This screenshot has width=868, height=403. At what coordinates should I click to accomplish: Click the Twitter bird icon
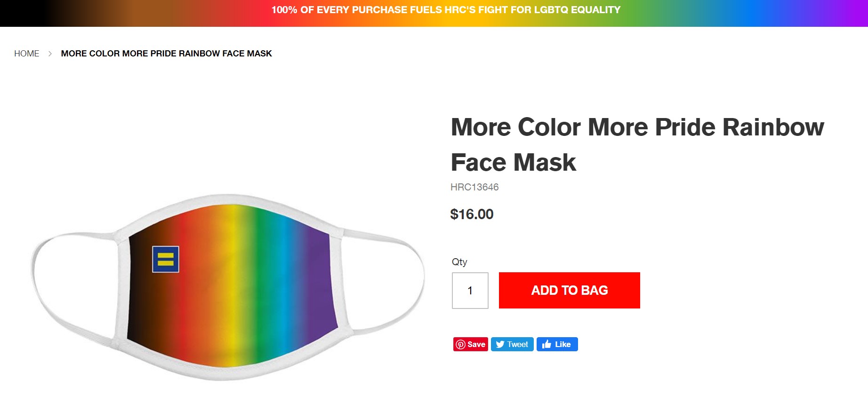click(x=500, y=344)
